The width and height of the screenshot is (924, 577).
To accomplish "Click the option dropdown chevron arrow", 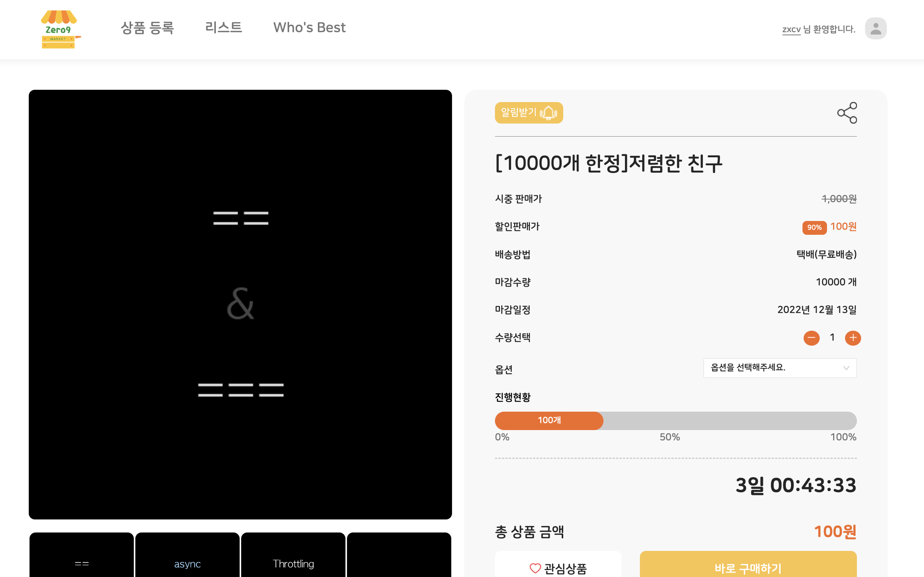I will tap(846, 368).
